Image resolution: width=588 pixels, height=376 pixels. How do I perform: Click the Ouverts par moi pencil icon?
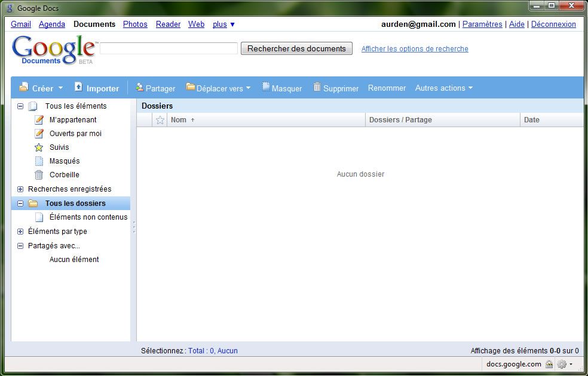[39, 133]
